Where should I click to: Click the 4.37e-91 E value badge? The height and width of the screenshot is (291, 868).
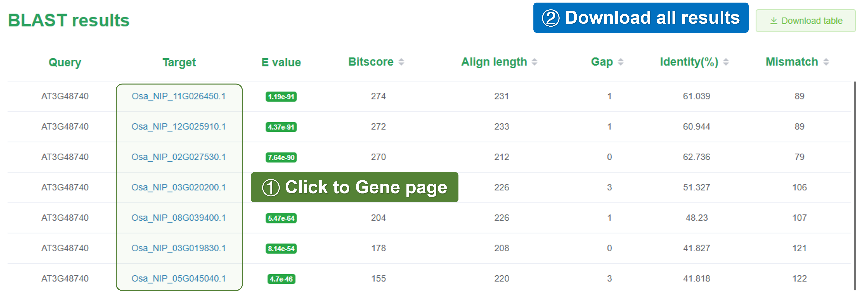(x=281, y=127)
